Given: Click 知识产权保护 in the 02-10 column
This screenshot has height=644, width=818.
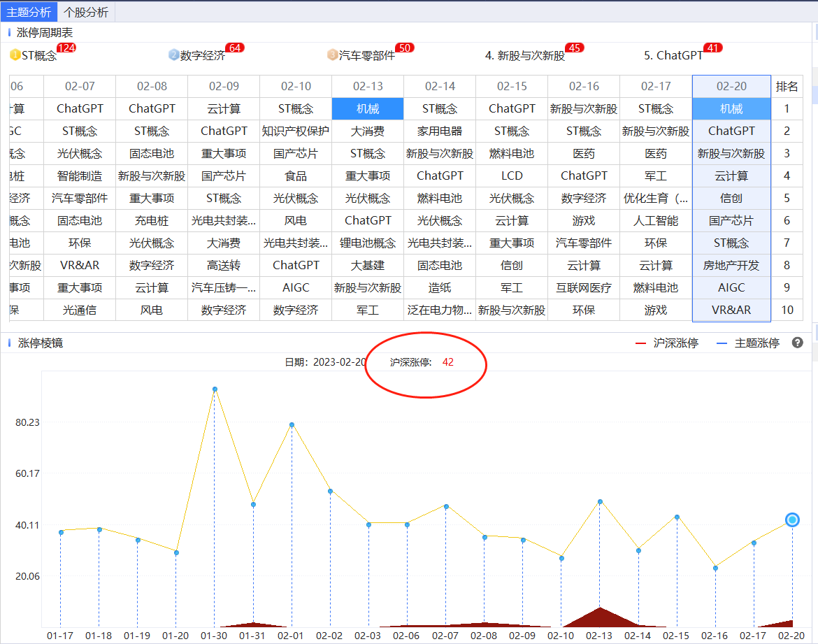Looking at the screenshot, I should (296, 131).
